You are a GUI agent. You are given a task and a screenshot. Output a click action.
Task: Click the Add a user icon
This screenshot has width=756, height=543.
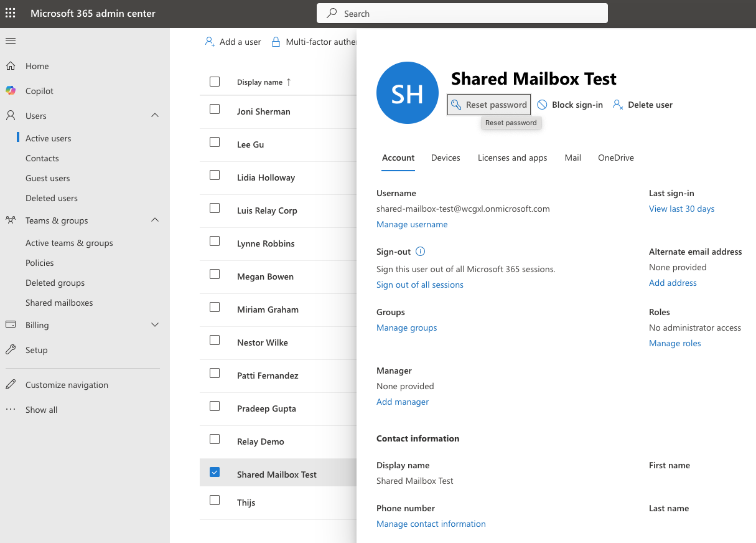[x=209, y=41]
